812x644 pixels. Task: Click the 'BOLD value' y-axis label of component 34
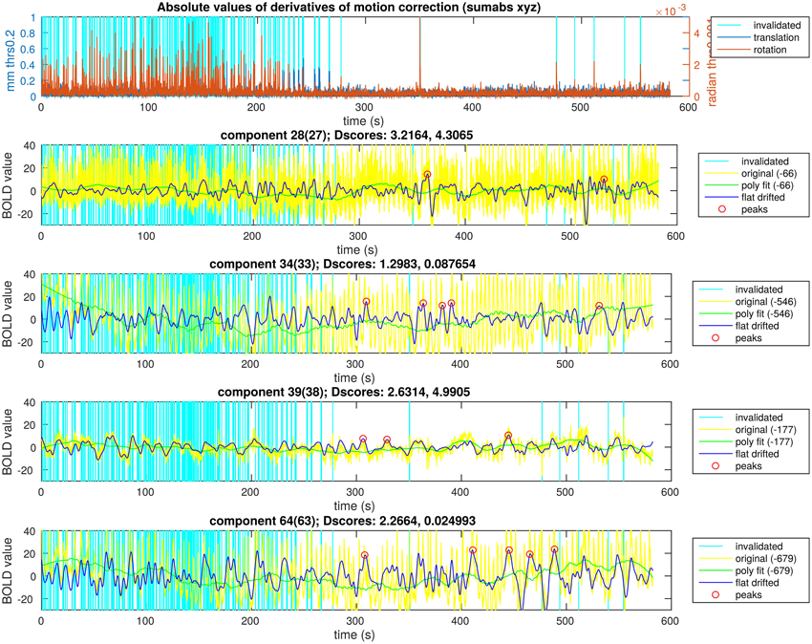pyautogui.click(x=8, y=313)
